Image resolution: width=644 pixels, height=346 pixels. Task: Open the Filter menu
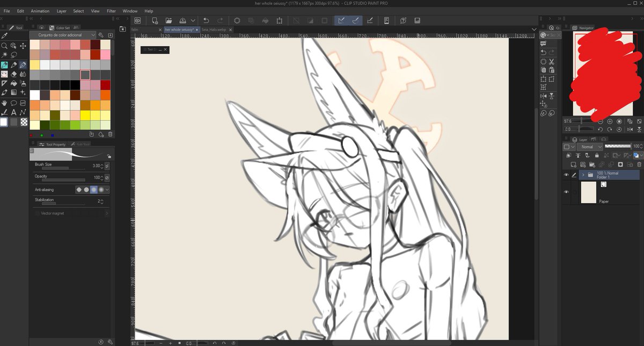[x=111, y=11]
